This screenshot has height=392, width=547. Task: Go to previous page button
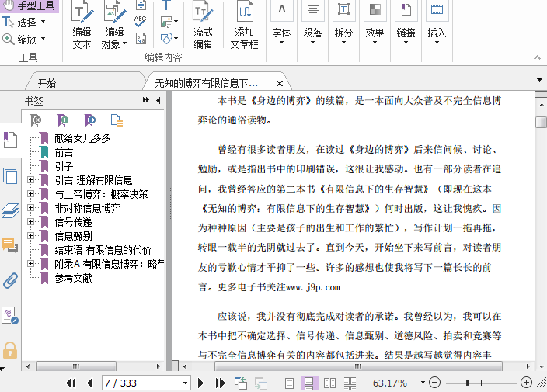89,383
